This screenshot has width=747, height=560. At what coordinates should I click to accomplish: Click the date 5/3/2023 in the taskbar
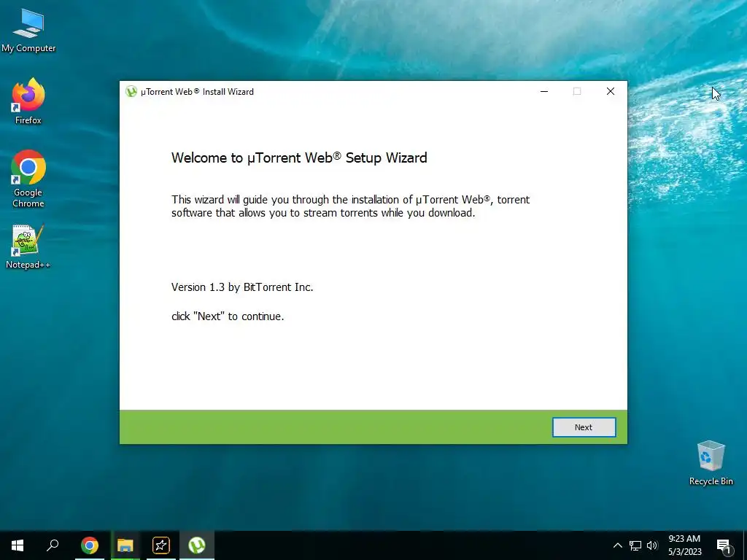684,552
